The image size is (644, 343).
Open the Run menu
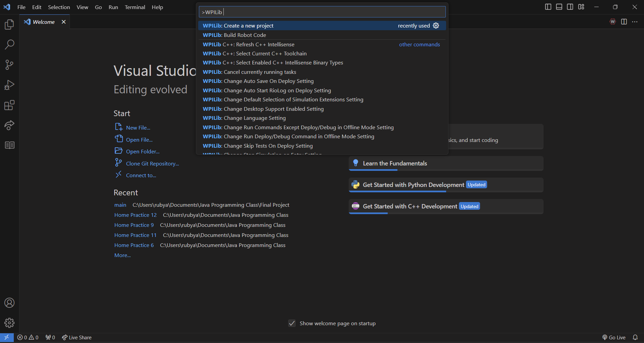113,7
